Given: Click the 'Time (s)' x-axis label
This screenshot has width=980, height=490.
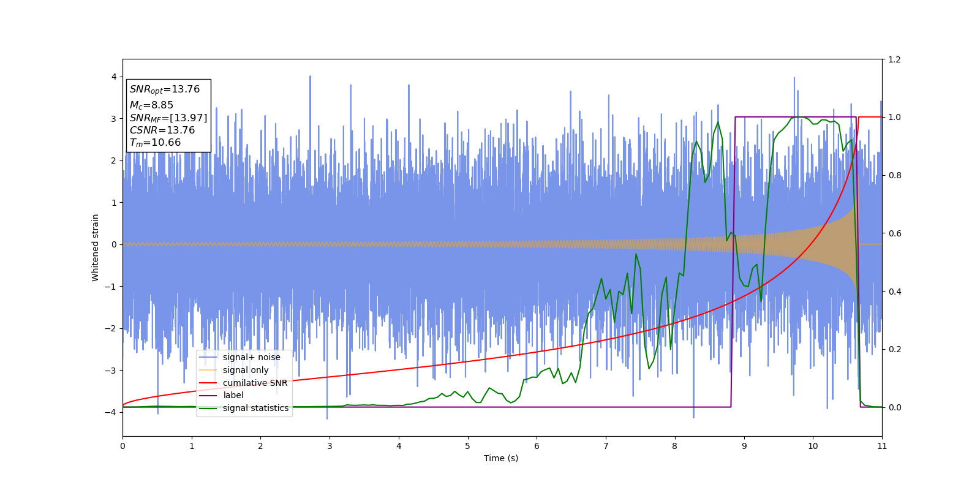Looking at the screenshot, I should pos(501,458).
